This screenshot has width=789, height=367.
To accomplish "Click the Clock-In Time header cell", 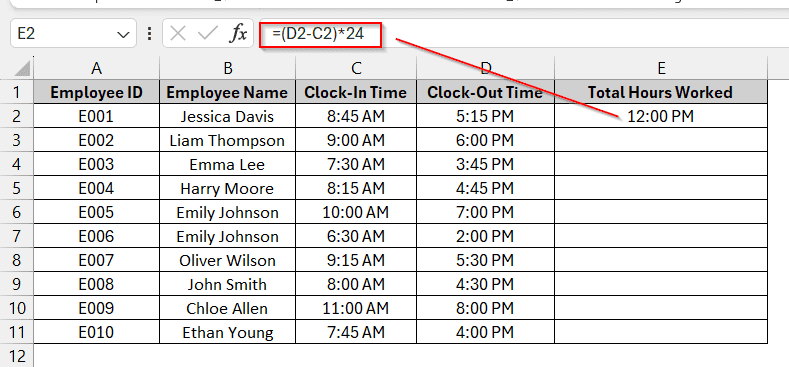I will tap(356, 92).
